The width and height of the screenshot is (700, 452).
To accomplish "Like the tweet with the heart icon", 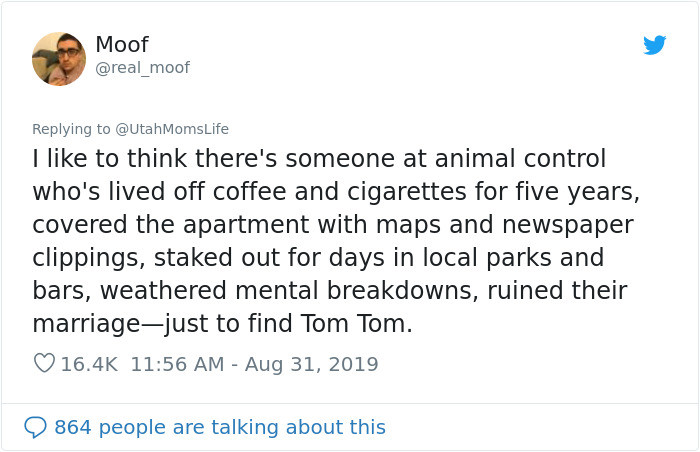I will 44,363.
